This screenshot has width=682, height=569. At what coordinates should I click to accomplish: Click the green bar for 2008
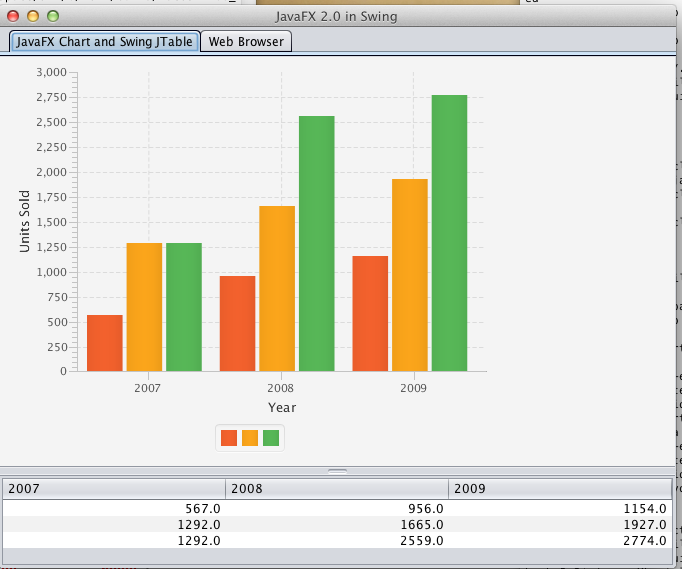click(x=317, y=243)
